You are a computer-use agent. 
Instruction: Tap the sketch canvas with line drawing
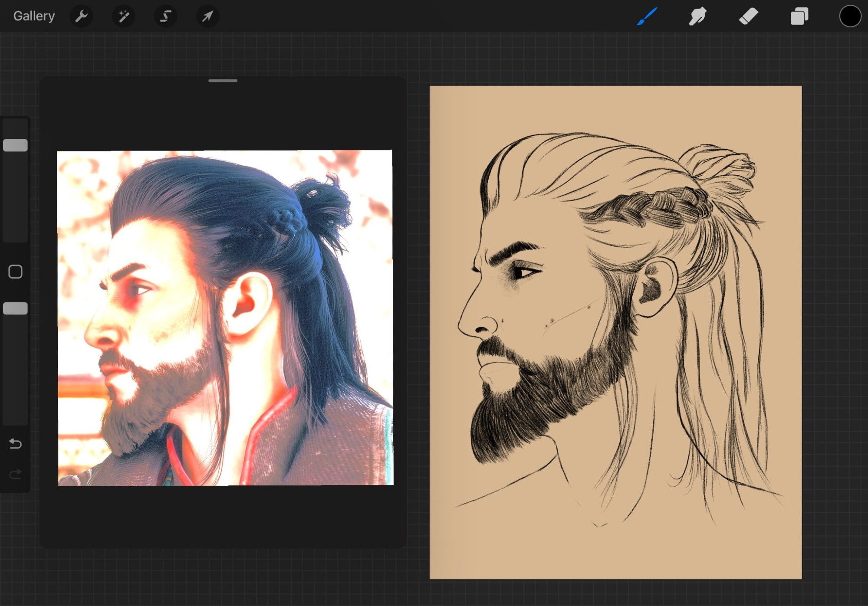(616, 332)
